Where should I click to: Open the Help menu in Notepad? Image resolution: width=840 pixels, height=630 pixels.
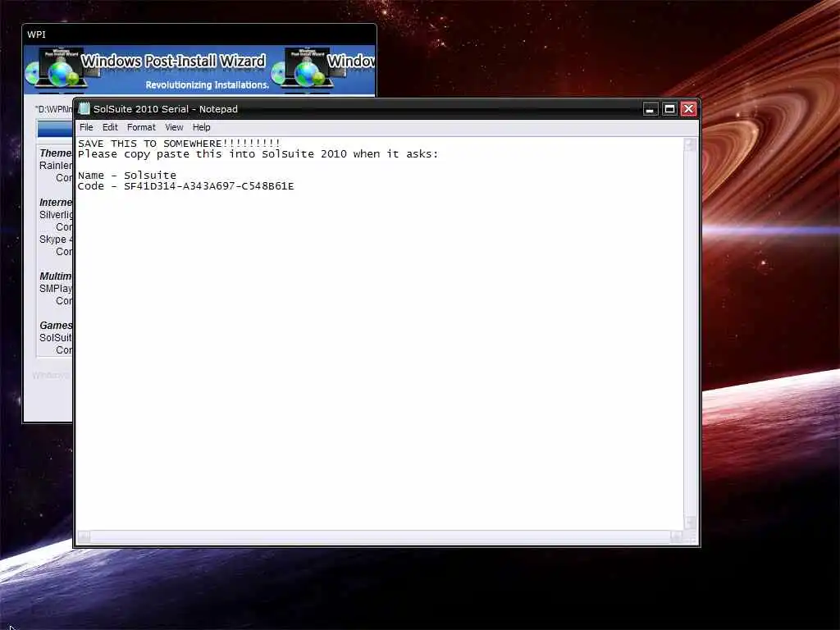point(202,127)
